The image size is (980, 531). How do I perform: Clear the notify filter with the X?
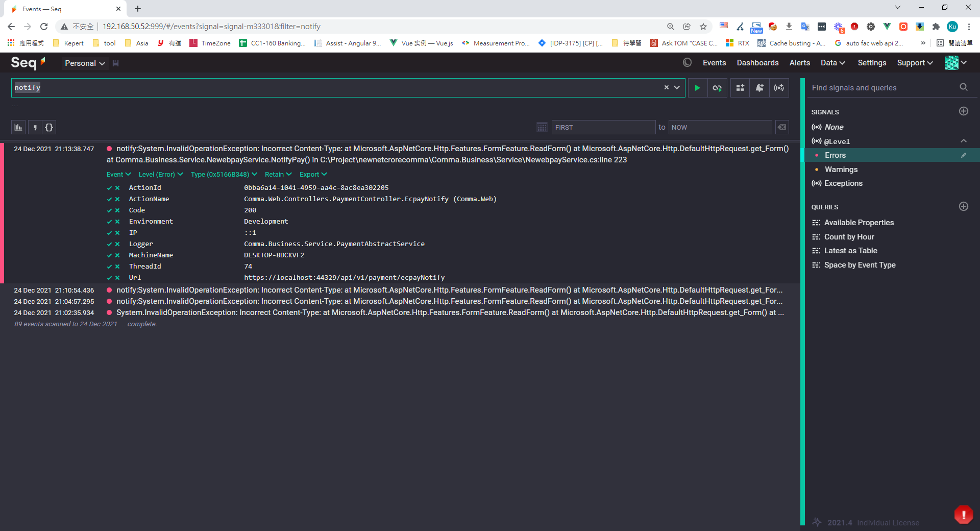pos(666,88)
